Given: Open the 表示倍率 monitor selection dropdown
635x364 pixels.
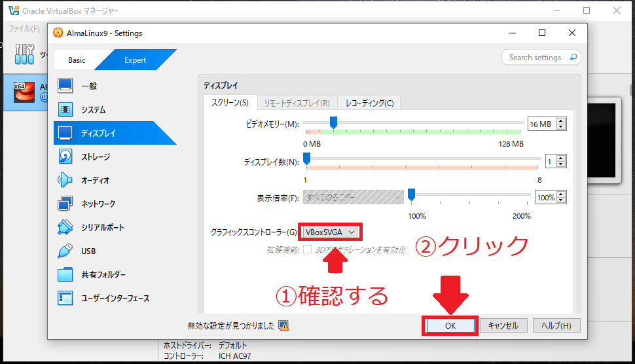Looking at the screenshot, I should 353,197.
